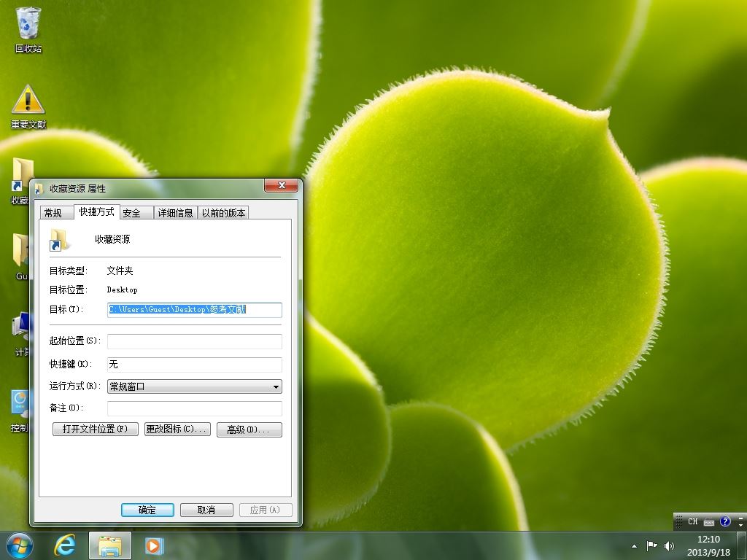Viewport: 747px width, 560px height.
Task: Click the 起始位置(S) input field
Action: [194, 341]
